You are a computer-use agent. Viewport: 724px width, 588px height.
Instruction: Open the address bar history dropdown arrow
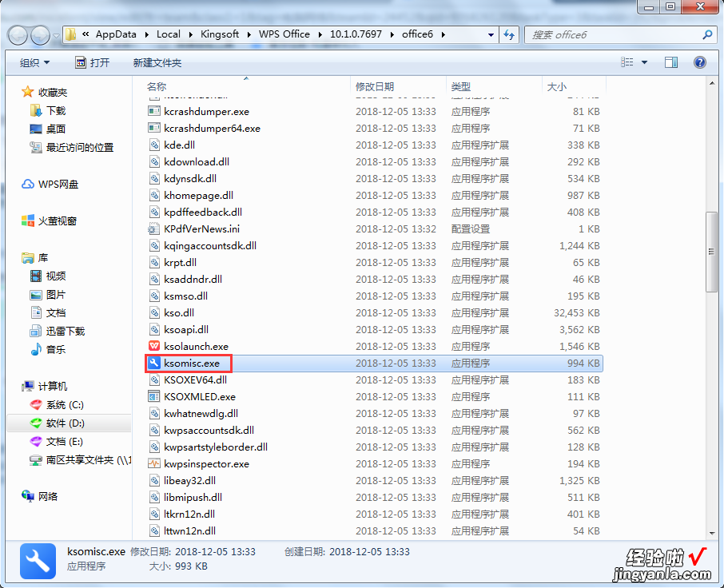point(491,34)
